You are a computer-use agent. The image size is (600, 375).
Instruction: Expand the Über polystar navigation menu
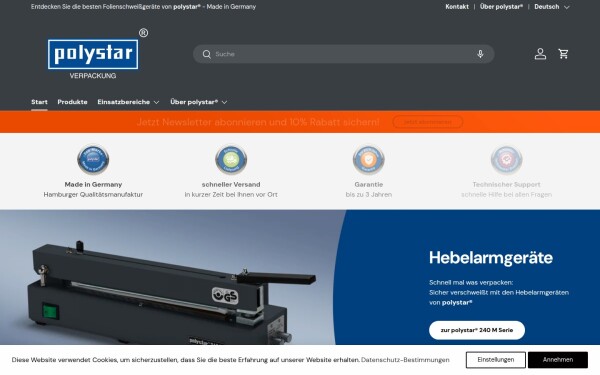pyautogui.click(x=199, y=102)
